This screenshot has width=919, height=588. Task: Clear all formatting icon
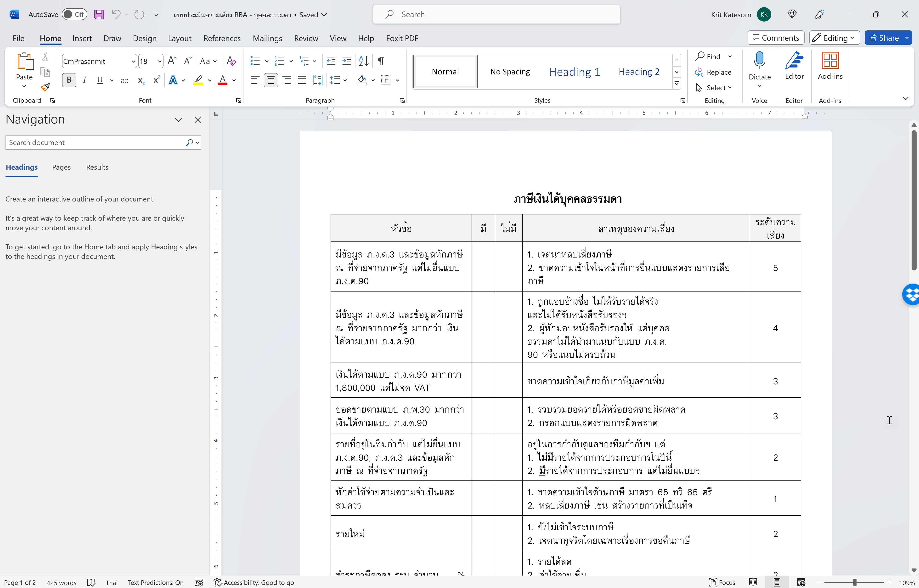click(x=231, y=61)
